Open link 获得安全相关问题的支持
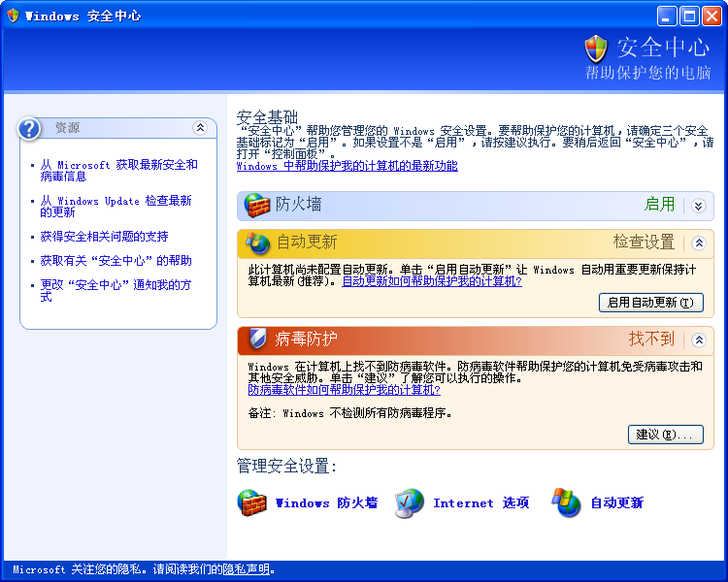728x582 pixels. (104, 237)
